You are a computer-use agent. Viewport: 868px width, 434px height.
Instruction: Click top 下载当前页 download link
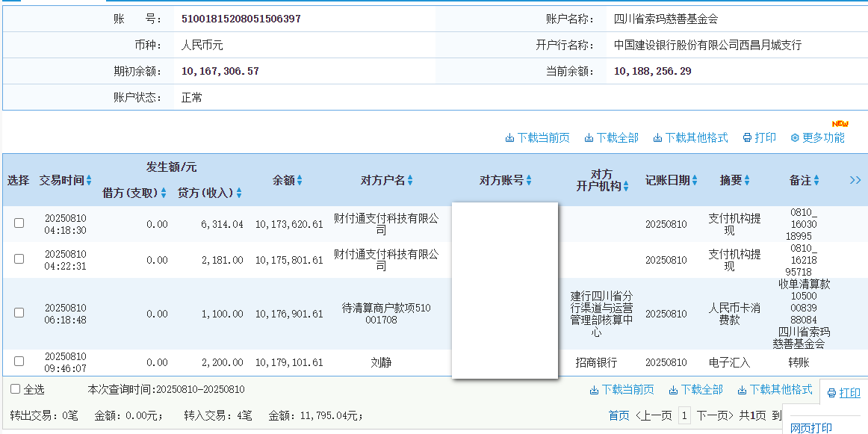(538, 138)
